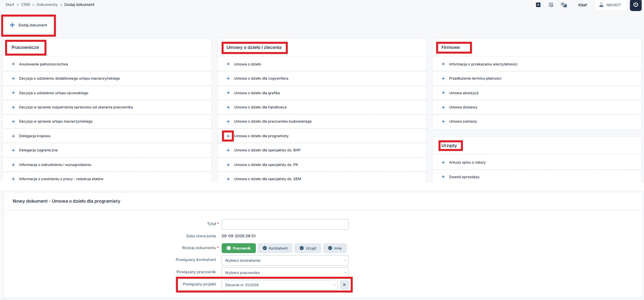The width and height of the screenshot is (644, 300).
Task: Open the sticky note icon
Action: pos(551,5)
